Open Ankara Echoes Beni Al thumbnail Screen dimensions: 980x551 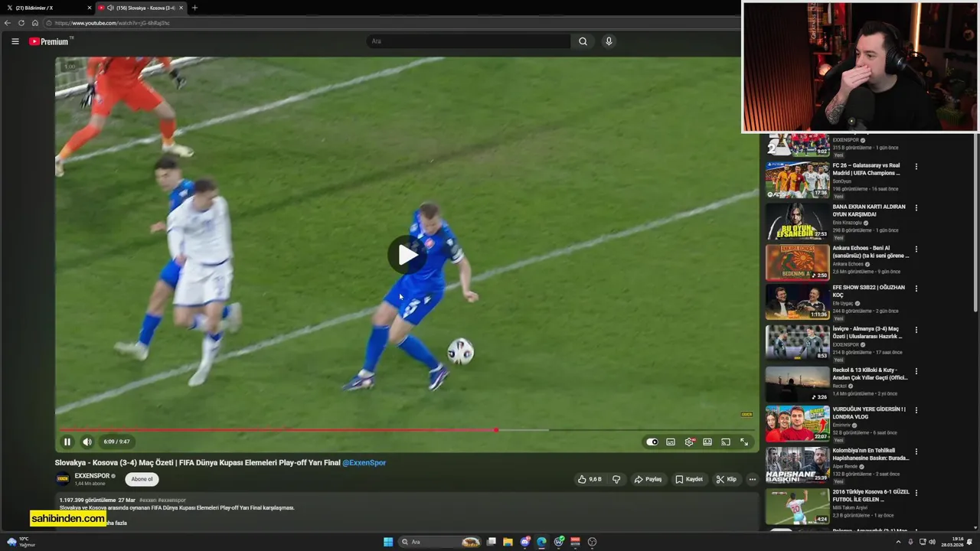pyautogui.click(x=798, y=262)
